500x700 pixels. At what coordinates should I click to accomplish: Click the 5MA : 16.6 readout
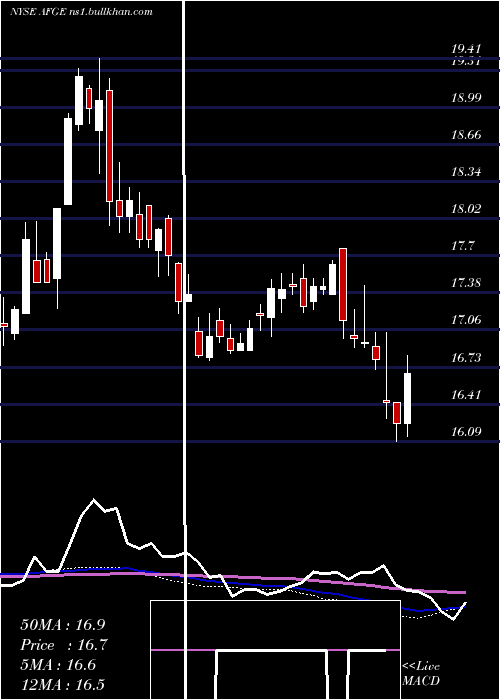click(58, 665)
